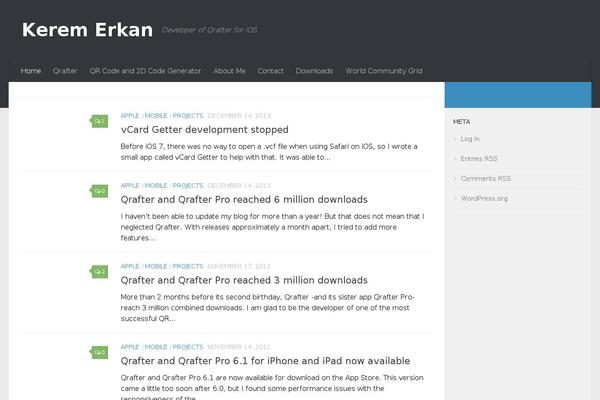Select PROJECTS category on 6 million downloads post

188,186
